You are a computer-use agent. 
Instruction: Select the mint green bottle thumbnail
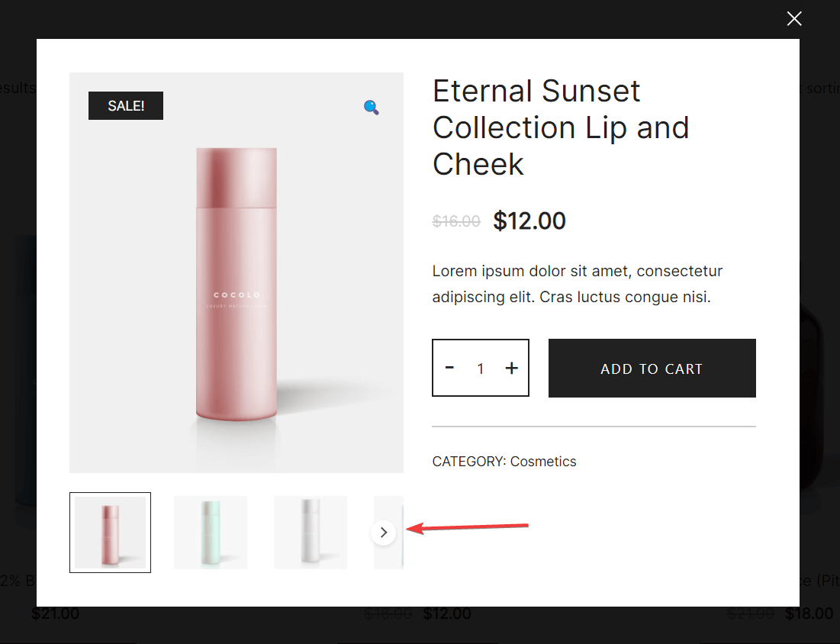(x=211, y=533)
